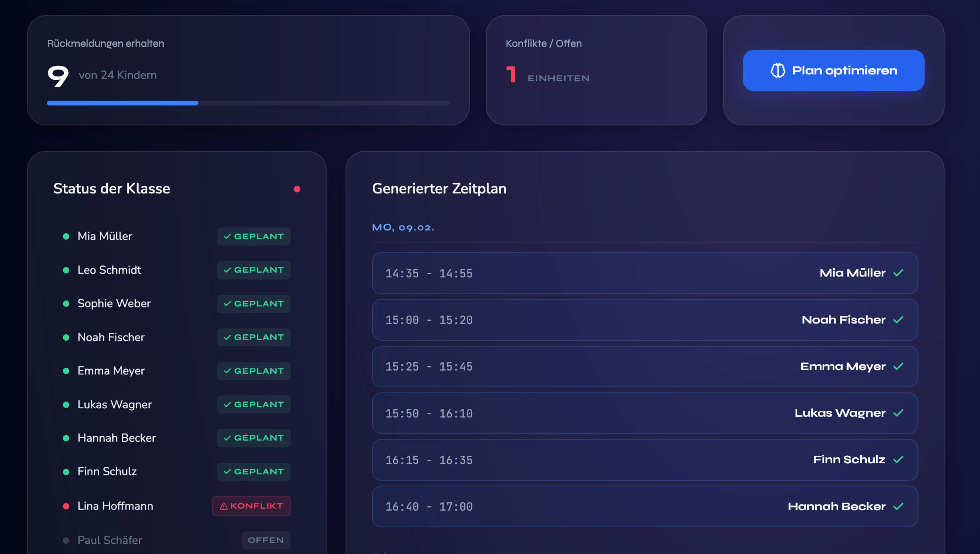Image resolution: width=980 pixels, height=554 pixels.
Task: Click the Konflikt badge for Lina Hoffmann
Action: [251, 506]
